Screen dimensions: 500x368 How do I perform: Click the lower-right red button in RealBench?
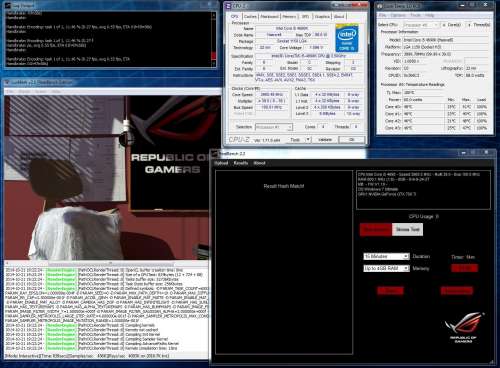457,291
